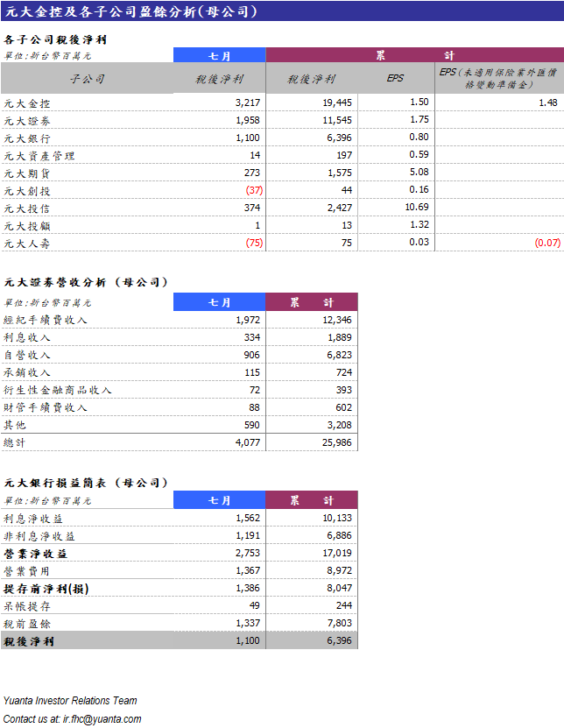Select the 稅後淨利 row in bank table

click(180, 640)
